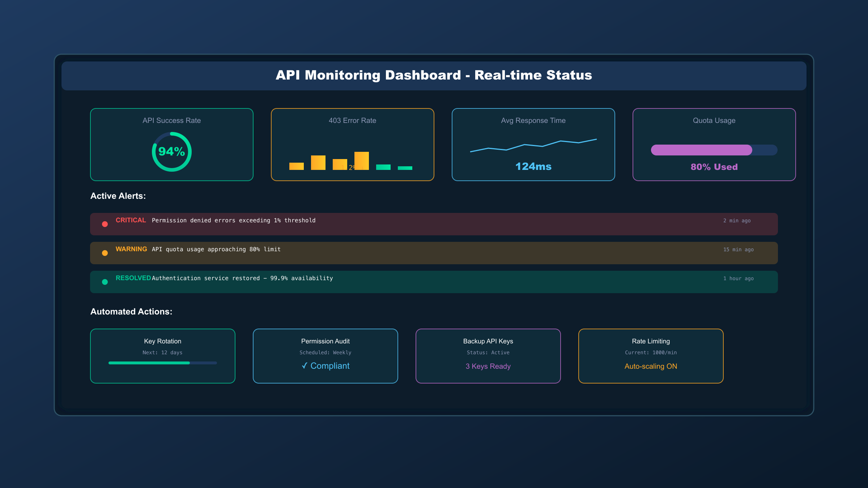Click the first orange bar in 403 chart
868x488 pixels.
click(297, 166)
